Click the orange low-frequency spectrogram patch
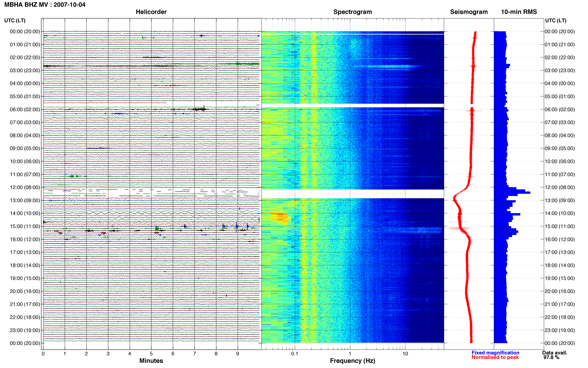Image resolution: width=588 pixels, height=368 pixels. (x=279, y=218)
